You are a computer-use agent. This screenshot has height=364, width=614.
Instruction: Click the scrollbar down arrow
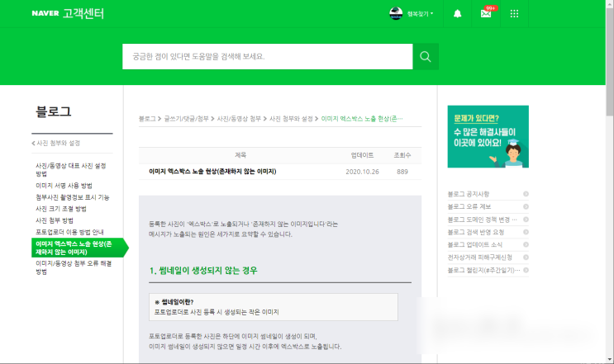point(610,359)
